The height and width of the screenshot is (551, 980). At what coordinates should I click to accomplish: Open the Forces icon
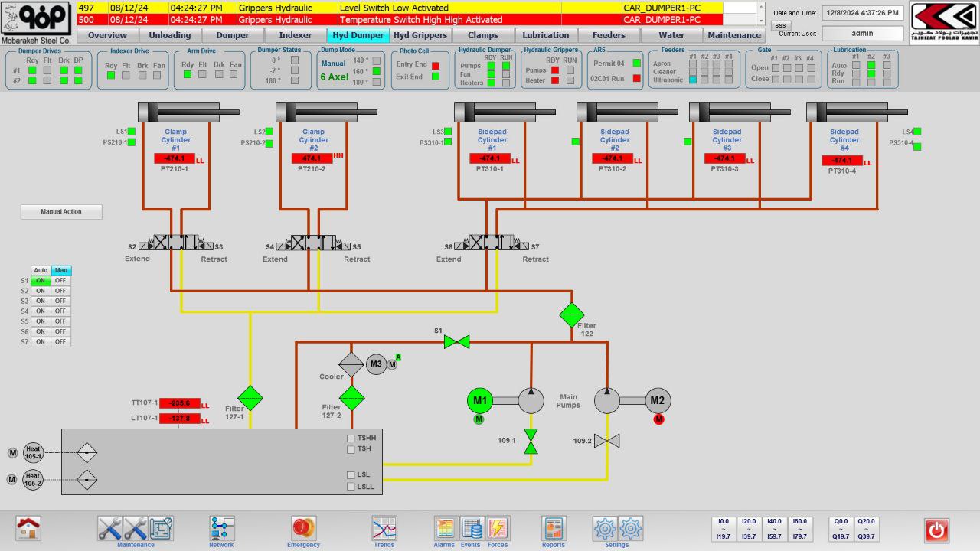498,528
